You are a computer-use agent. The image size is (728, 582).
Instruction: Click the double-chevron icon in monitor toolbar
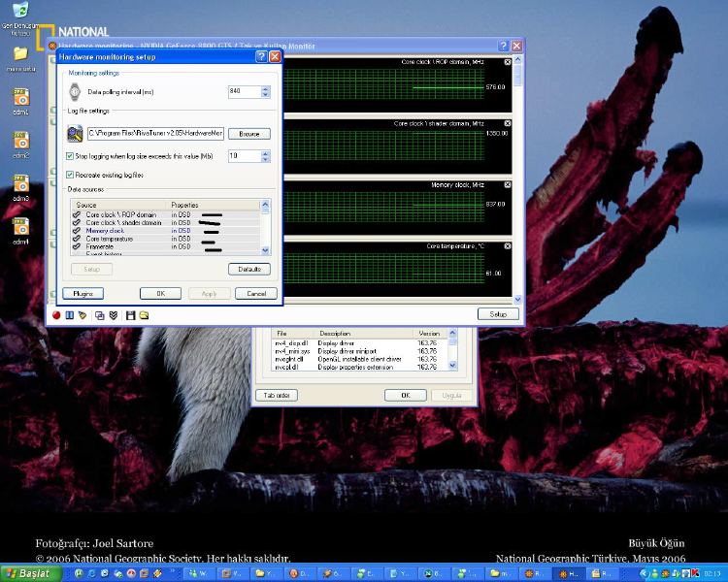pyautogui.click(x=114, y=315)
